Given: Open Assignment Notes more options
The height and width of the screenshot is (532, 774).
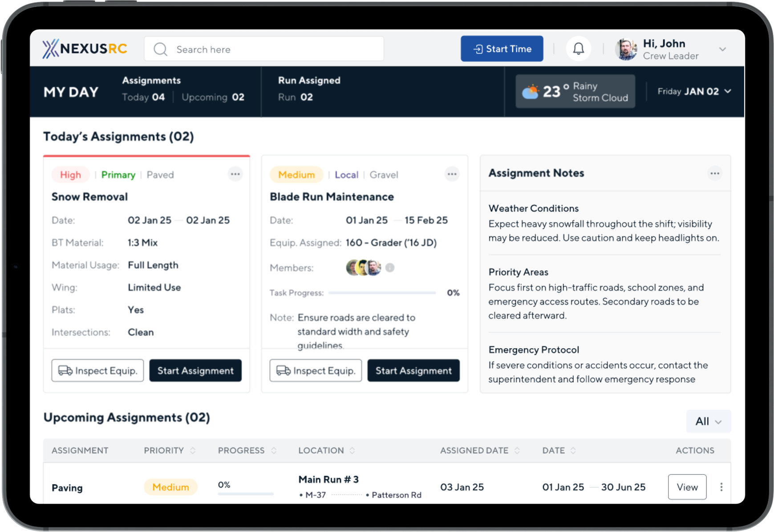Looking at the screenshot, I should [x=714, y=173].
